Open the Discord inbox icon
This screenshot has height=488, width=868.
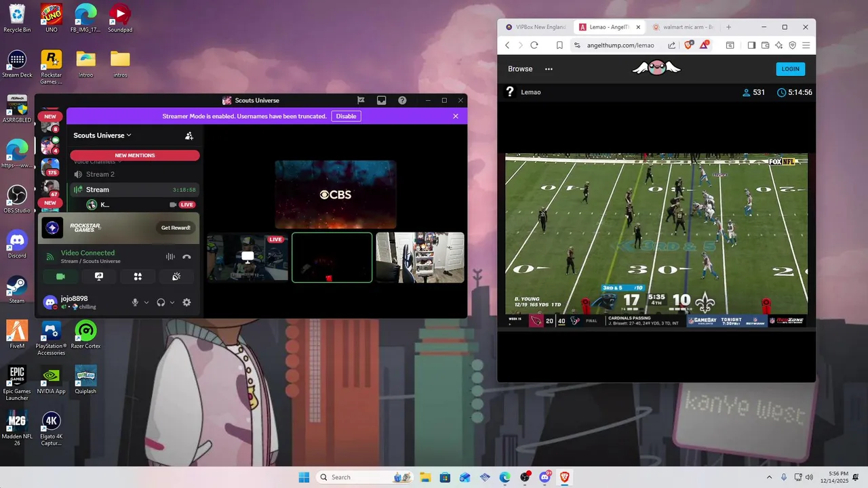[382, 100]
